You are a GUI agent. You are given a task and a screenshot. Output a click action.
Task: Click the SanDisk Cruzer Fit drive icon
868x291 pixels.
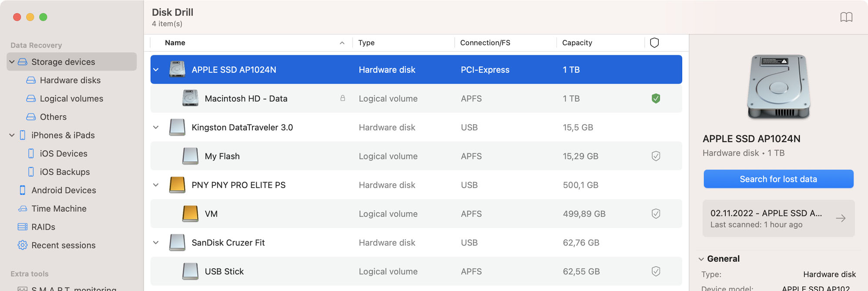[177, 243]
